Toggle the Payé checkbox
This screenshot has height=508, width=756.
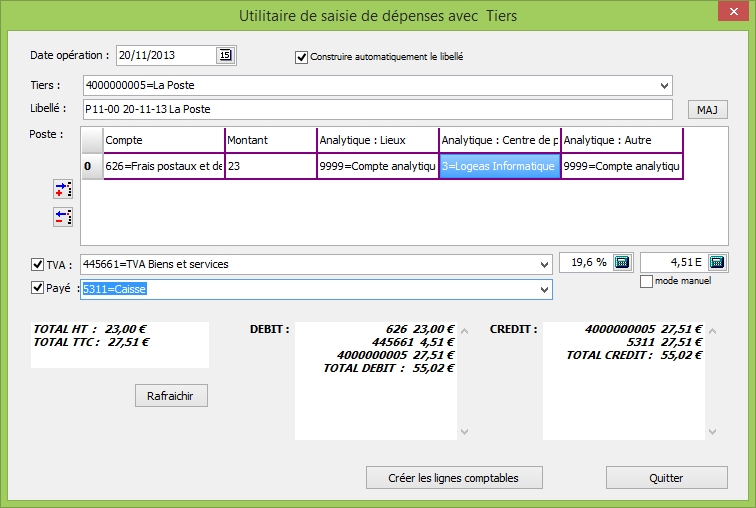pyautogui.click(x=38, y=289)
